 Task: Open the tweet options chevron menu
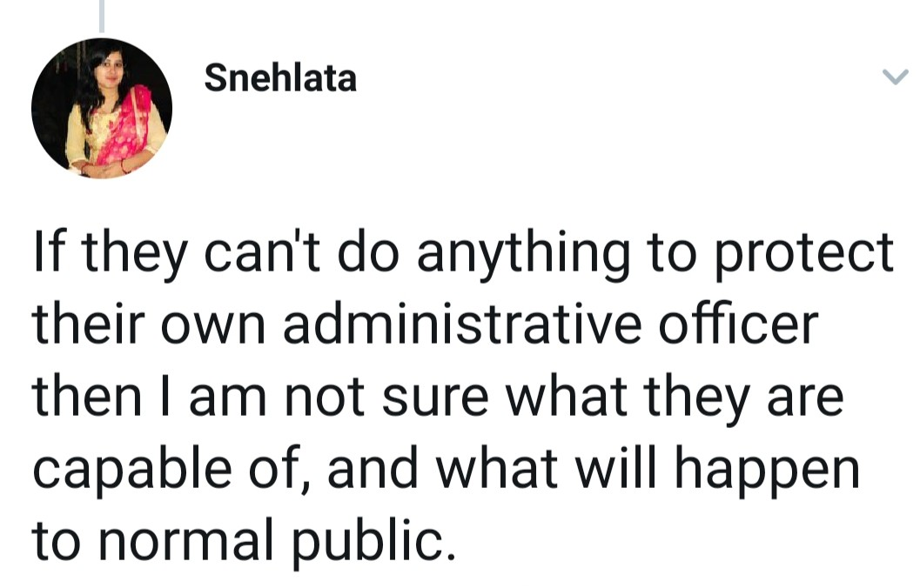pyautogui.click(x=896, y=77)
